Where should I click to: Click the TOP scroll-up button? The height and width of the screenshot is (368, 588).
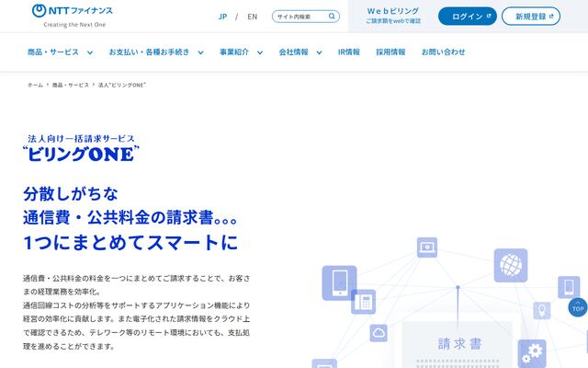click(578, 307)
